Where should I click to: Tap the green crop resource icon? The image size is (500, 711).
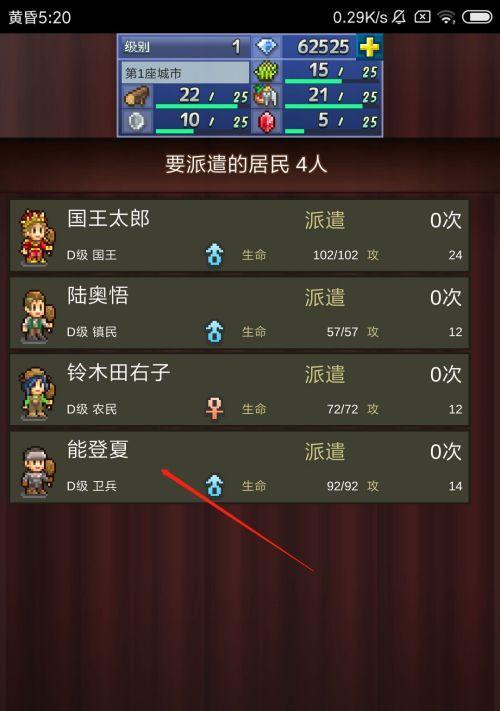pyautogui.click(x=266, y=72)
